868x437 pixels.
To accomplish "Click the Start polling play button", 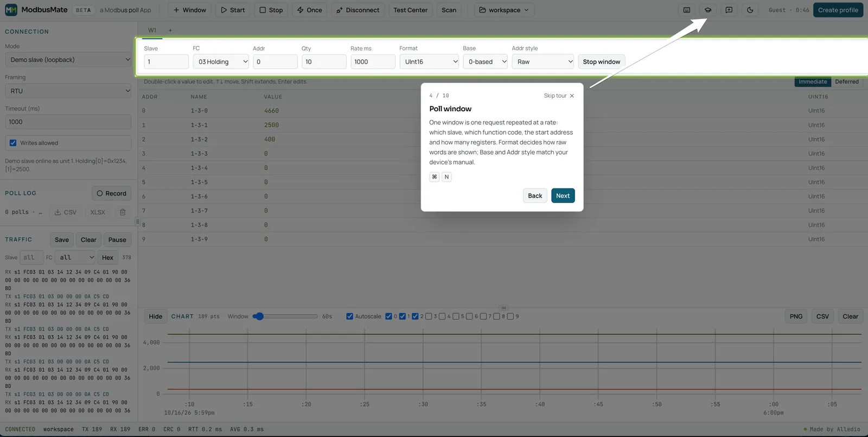I will [x=233, y=10].
